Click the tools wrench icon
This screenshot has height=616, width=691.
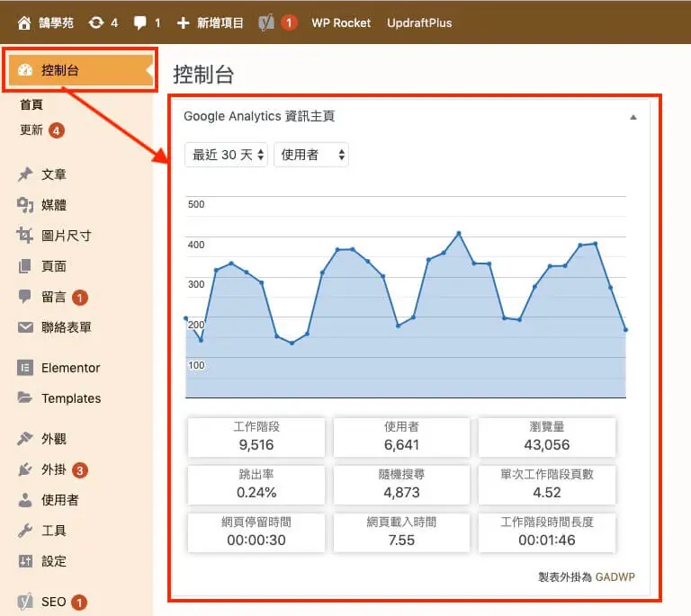(25, 531)
